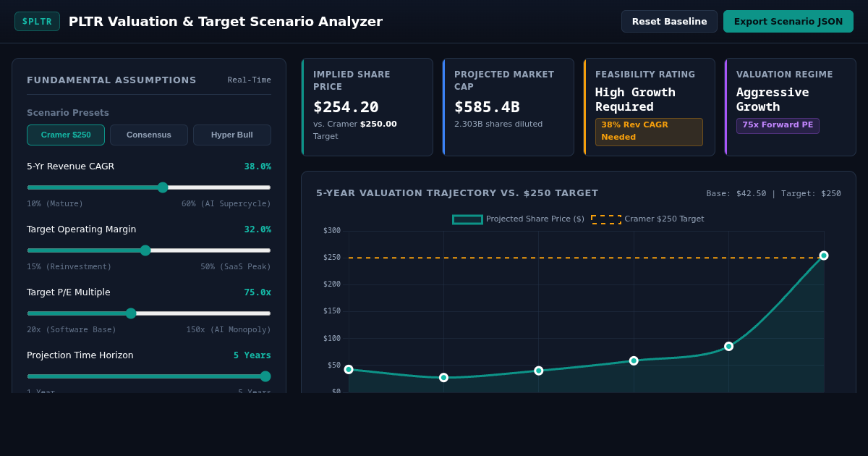The image size is (868, 456).
Task: Click the 38% Rev CAGR Needed badge
Action: [649, 132]
